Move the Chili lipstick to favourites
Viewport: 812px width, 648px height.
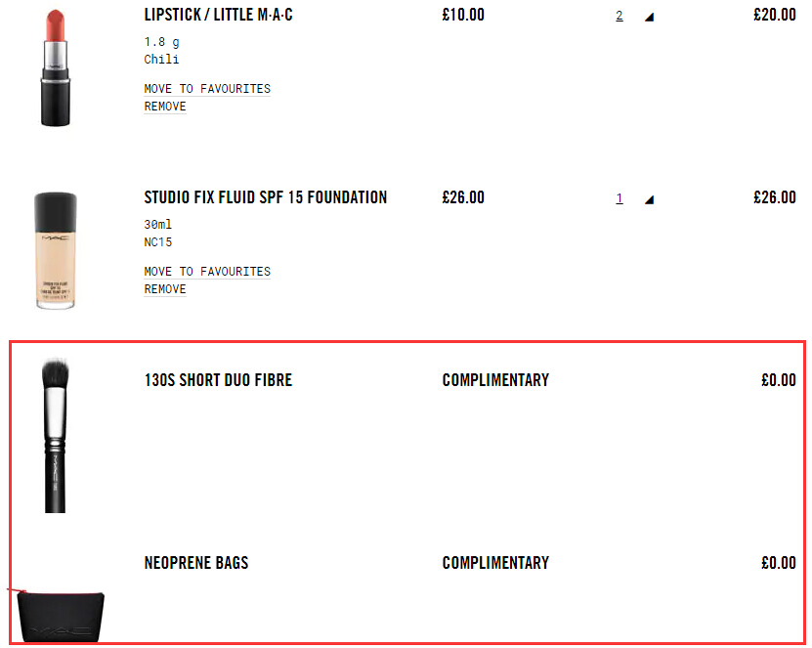point(207,89)
